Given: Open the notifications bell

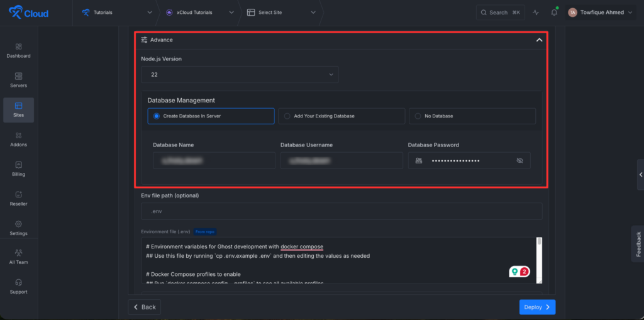Looking at the screenshot, I should [x=554, y=13].
